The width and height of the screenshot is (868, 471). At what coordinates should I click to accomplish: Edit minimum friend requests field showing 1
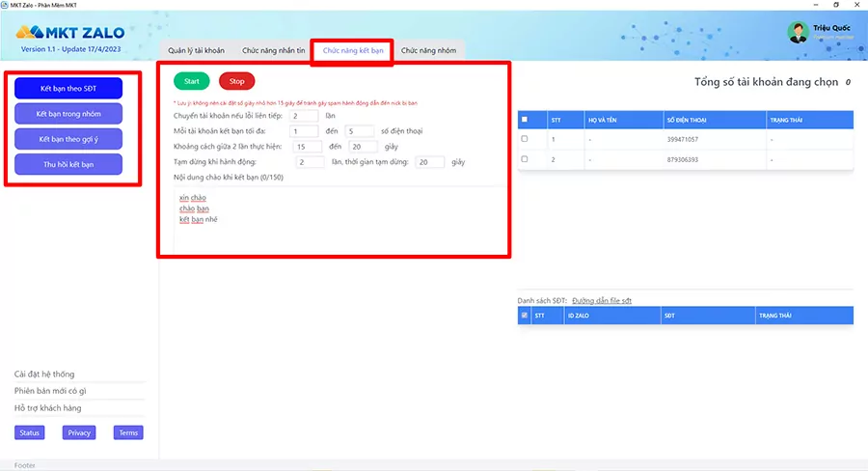coord(304,131)
